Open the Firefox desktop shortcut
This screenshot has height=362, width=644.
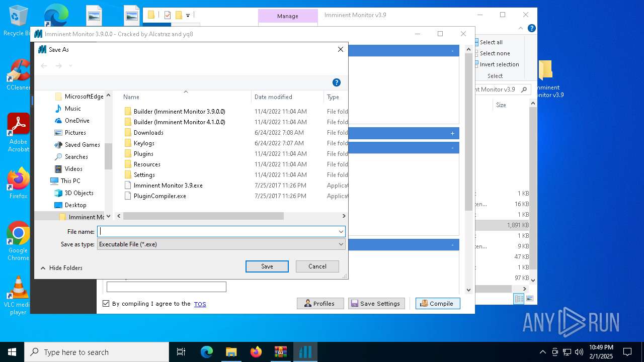pos(18,184)
